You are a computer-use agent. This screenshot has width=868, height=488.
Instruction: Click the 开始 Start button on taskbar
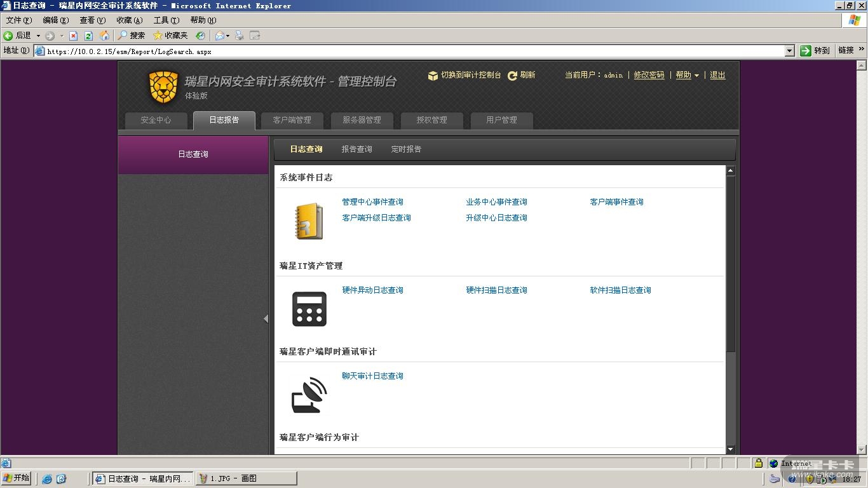pyautogui.click(x=17, y=478)
